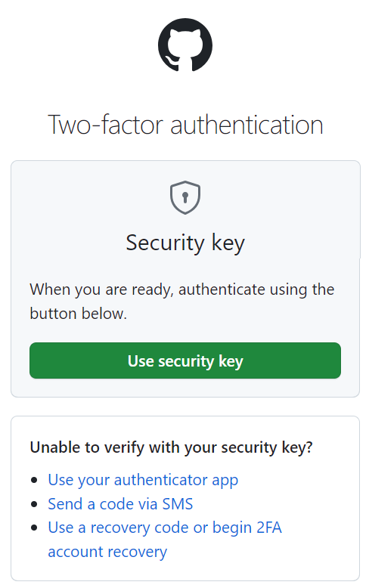Click the word 2FA in recovery link
Image resolution: width=369 pixels, height=588 pixels.
(269, 528)
